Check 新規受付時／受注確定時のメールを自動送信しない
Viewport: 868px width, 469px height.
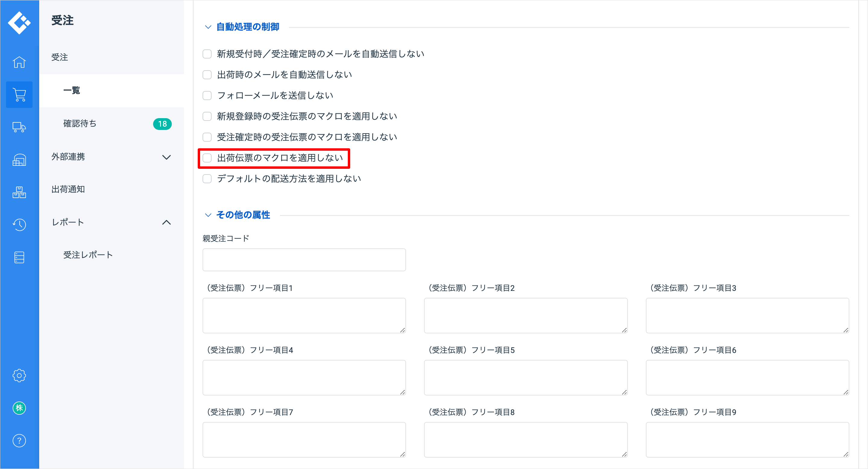pos(207,54)
